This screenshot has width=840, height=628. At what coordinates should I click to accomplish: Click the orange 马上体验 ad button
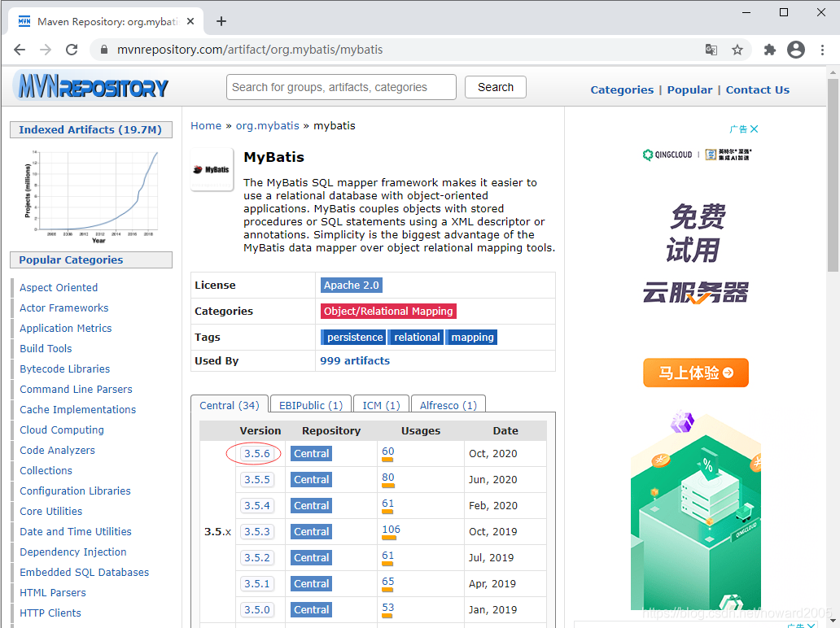[x=695, y=373]
